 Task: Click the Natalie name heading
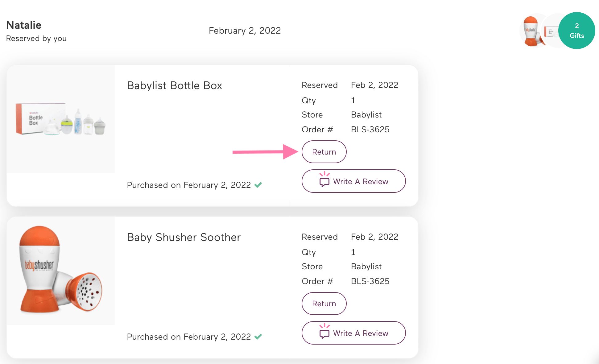click(23, 25)
